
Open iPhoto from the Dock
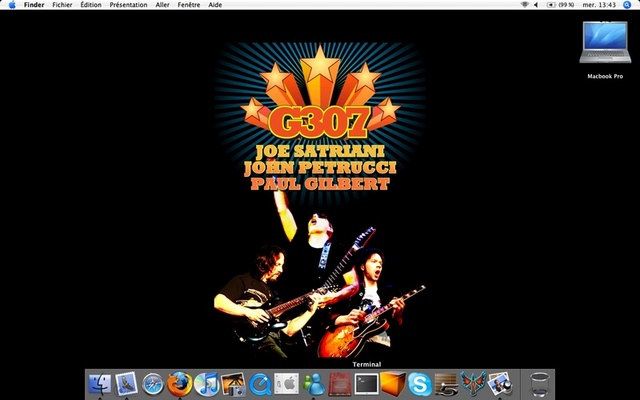point(233,384)
